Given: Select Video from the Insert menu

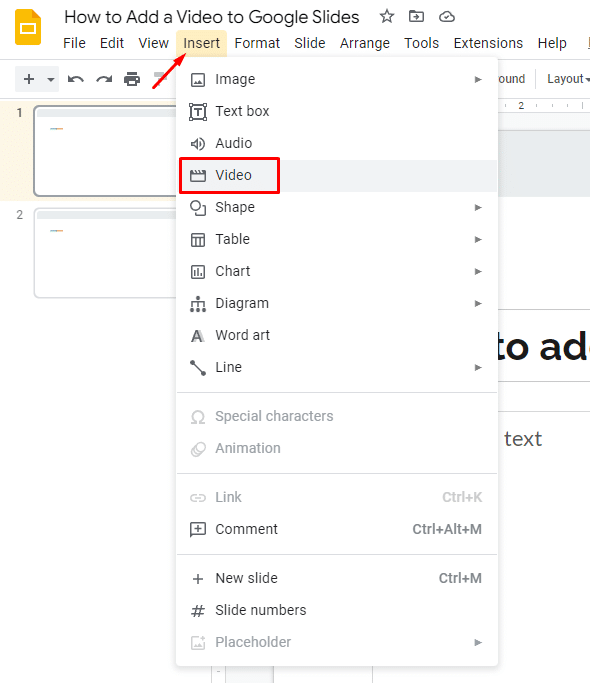Looking at the screenshot, I should click(x=336, y=176).
